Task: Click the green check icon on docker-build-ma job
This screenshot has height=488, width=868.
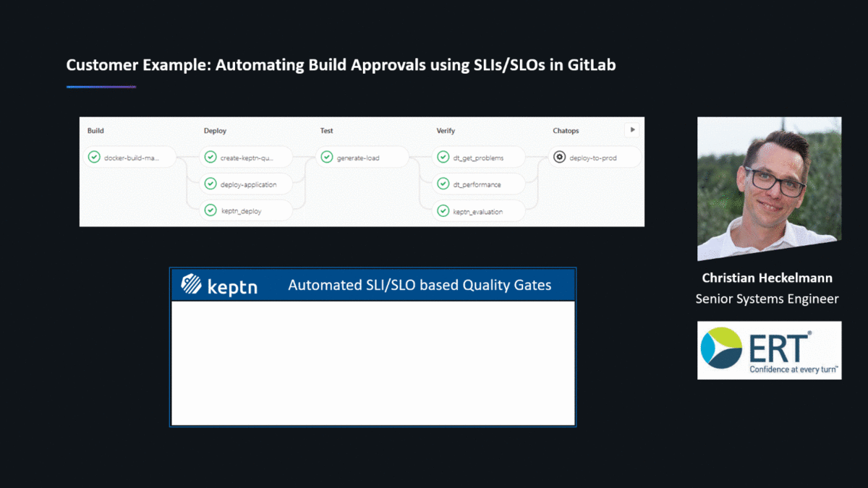Action: click(x=94, y=157)
